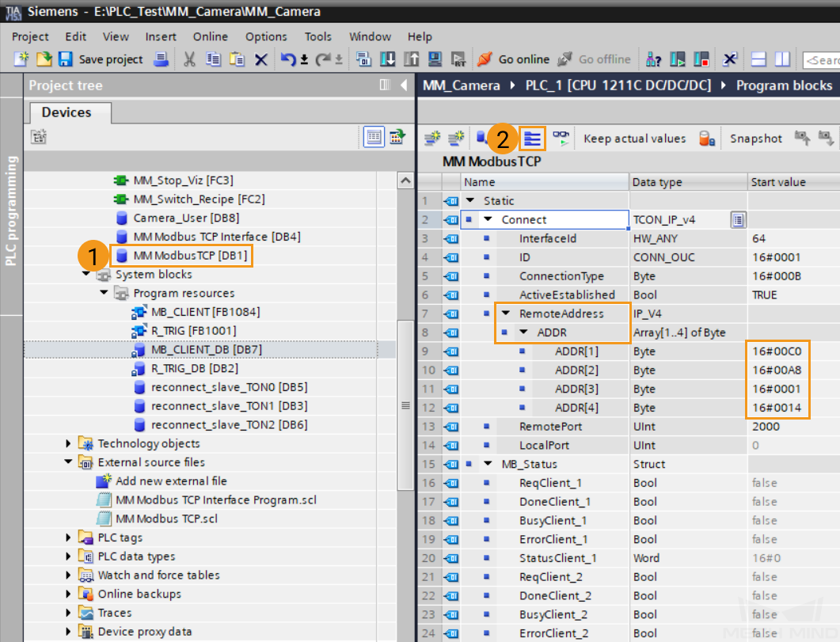840x642 pixels.
Task: Collapse the System blocks folder
Action: click(x=86, y=275)
